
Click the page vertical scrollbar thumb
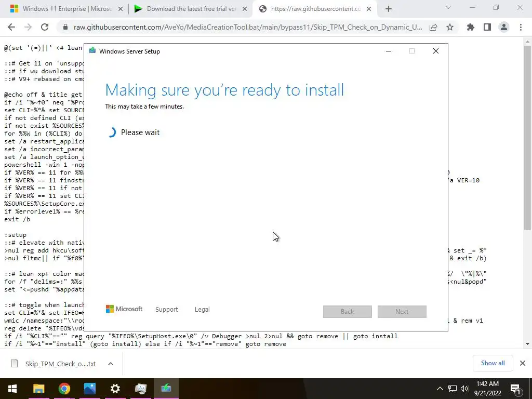point(527,137)
